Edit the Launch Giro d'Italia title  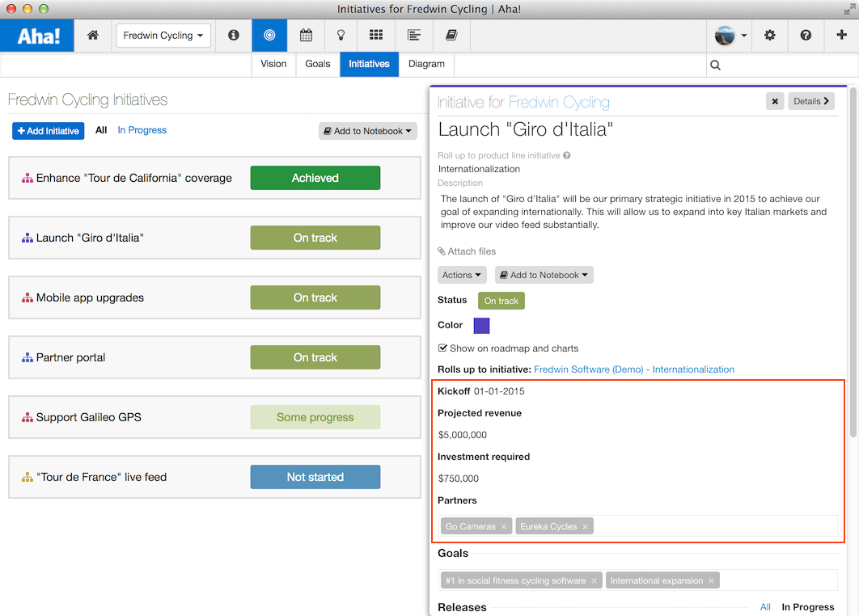click(526, 130)
